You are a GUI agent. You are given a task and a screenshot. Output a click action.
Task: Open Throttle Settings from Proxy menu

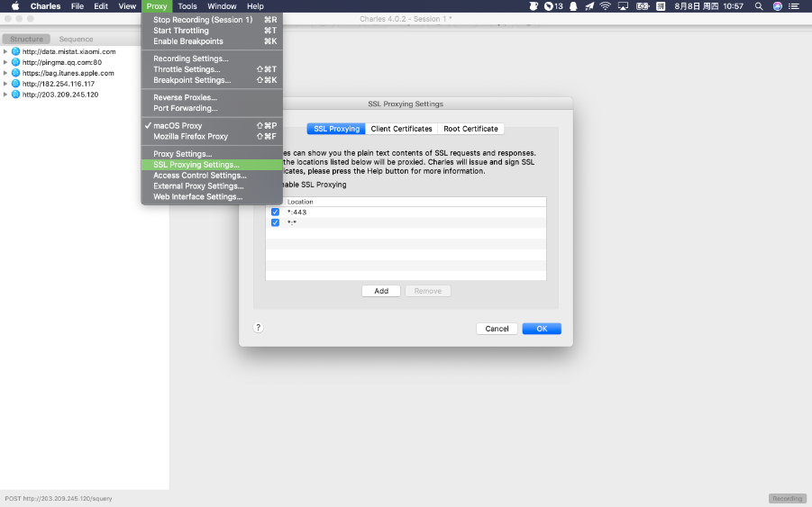(212, 69)
